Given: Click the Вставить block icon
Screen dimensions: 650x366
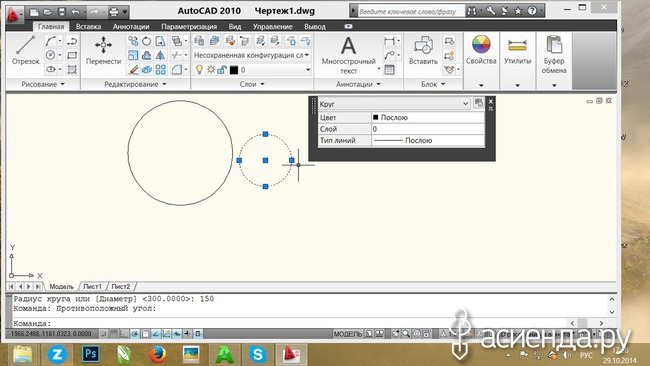Looking at the screenshot, I should (423, 50).
